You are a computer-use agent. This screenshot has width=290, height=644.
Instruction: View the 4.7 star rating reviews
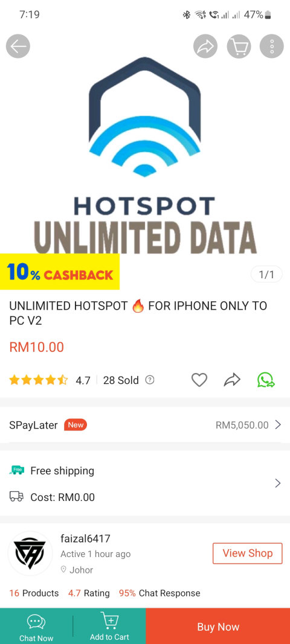[x=50, y=380]
